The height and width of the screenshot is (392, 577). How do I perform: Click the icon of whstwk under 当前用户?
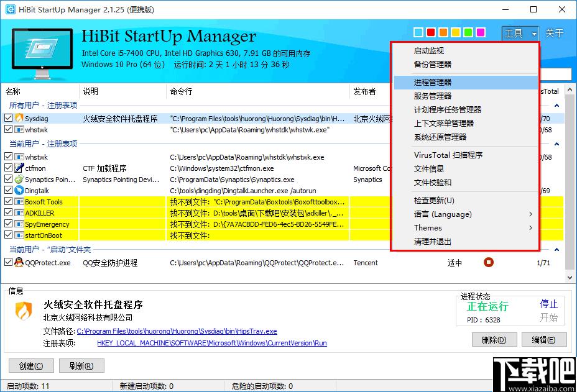(19, 157)
